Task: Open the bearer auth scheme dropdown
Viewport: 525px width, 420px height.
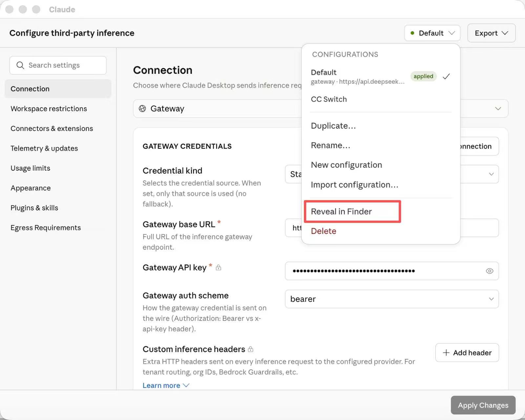Action: [x=392, y=299]
